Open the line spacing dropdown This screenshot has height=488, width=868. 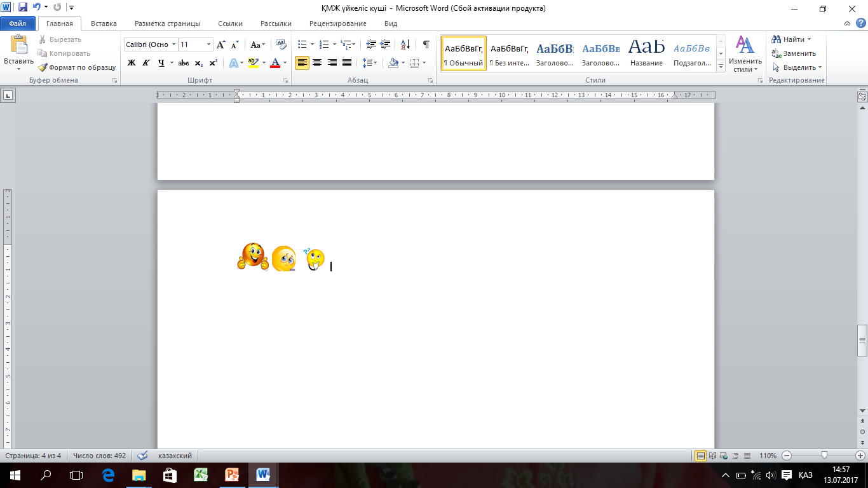pyautogui.click(x=369, y=63)
